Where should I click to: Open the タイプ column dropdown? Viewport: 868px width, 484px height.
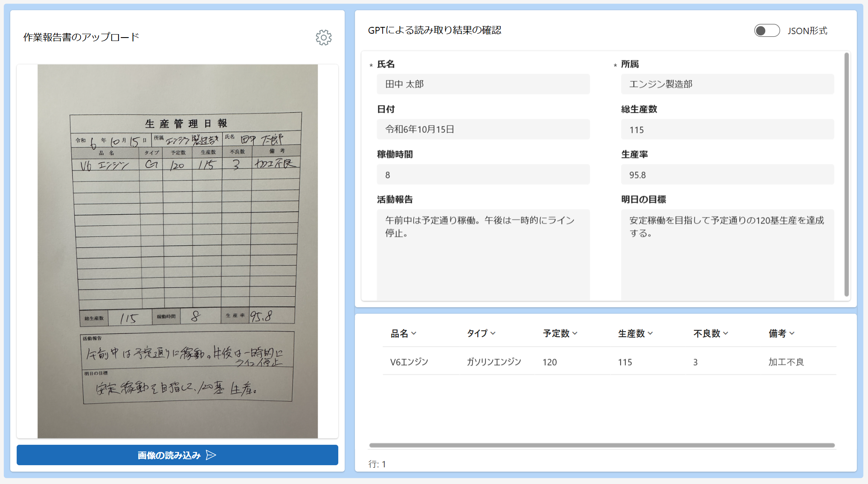[x=493, y=333]
